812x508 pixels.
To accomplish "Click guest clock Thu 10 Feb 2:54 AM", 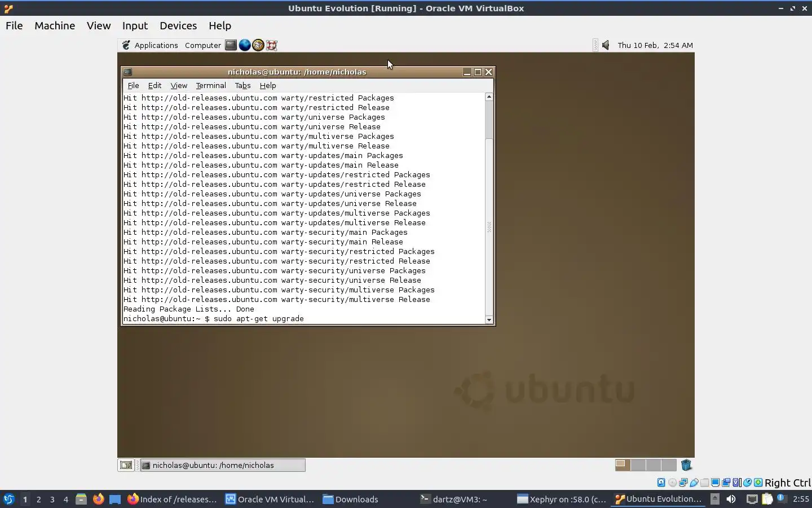I will point(655,45).
